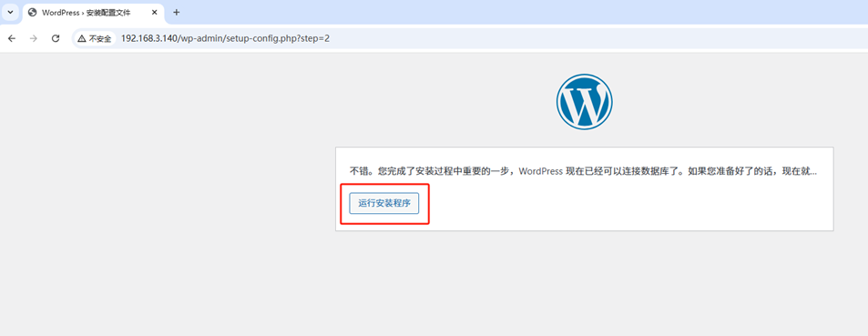Expand the tab search dropdown arrow
The image size is (868, 336).
pyautogui.click(x=10, y=12)
